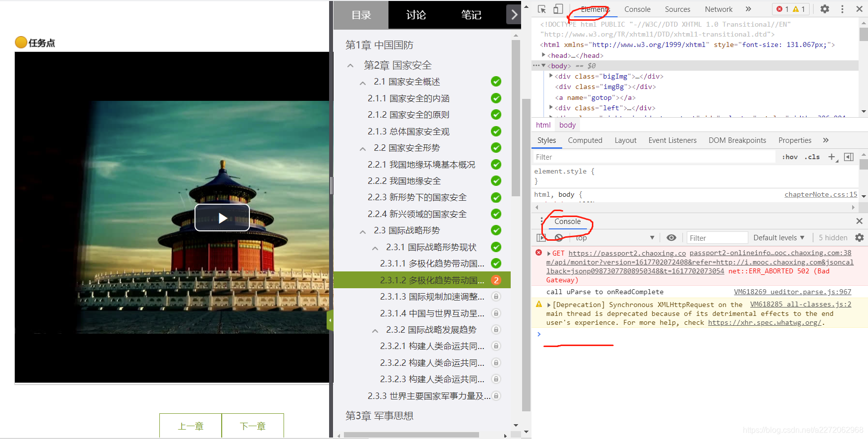Go to previous chapter 上一章 button
Viewport: 868px width, 439px height.
coord(191,426)
